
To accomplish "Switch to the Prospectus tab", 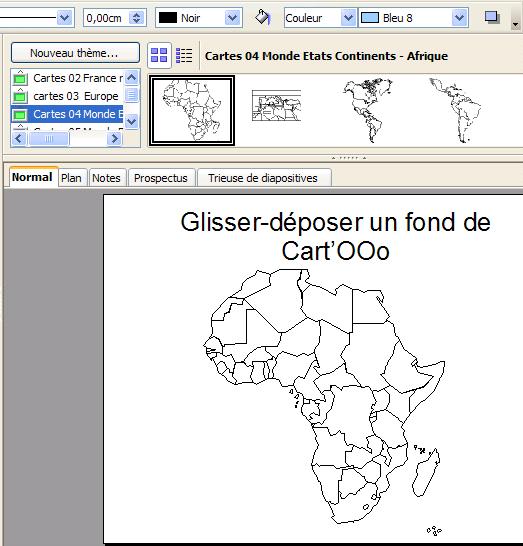I will pos(161,178).
